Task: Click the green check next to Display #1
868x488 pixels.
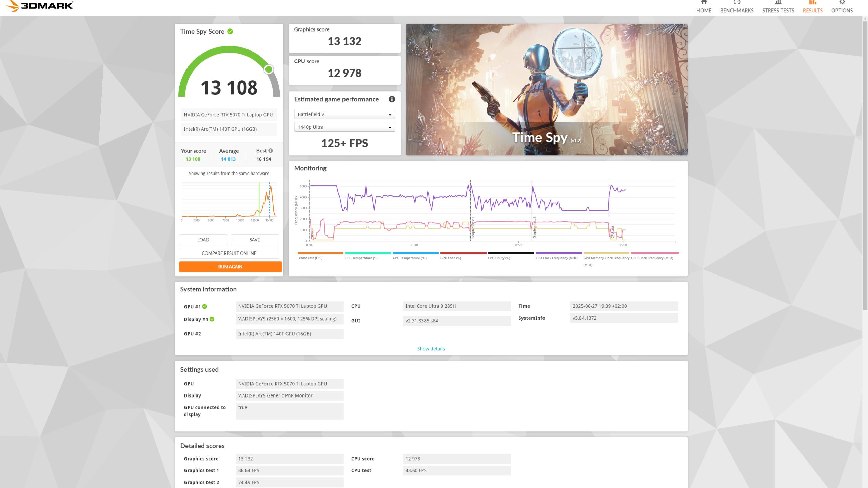Action: [x=212, y=319]
